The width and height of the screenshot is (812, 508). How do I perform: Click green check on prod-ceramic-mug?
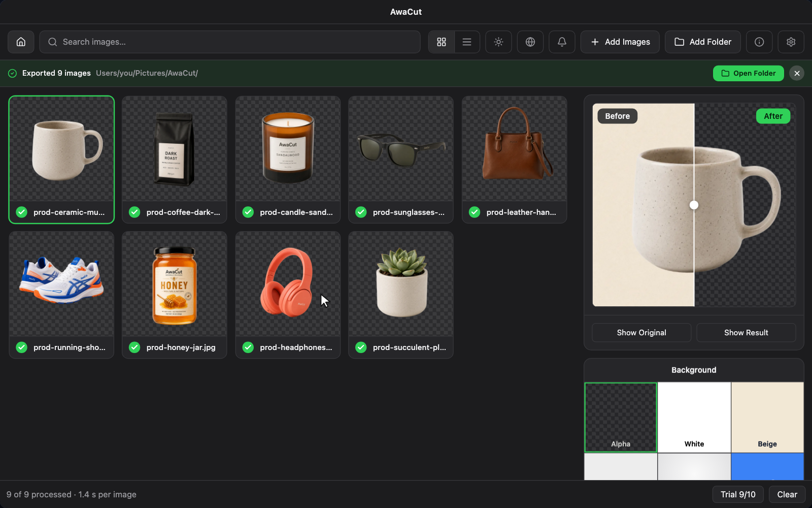tap(21, 212)
